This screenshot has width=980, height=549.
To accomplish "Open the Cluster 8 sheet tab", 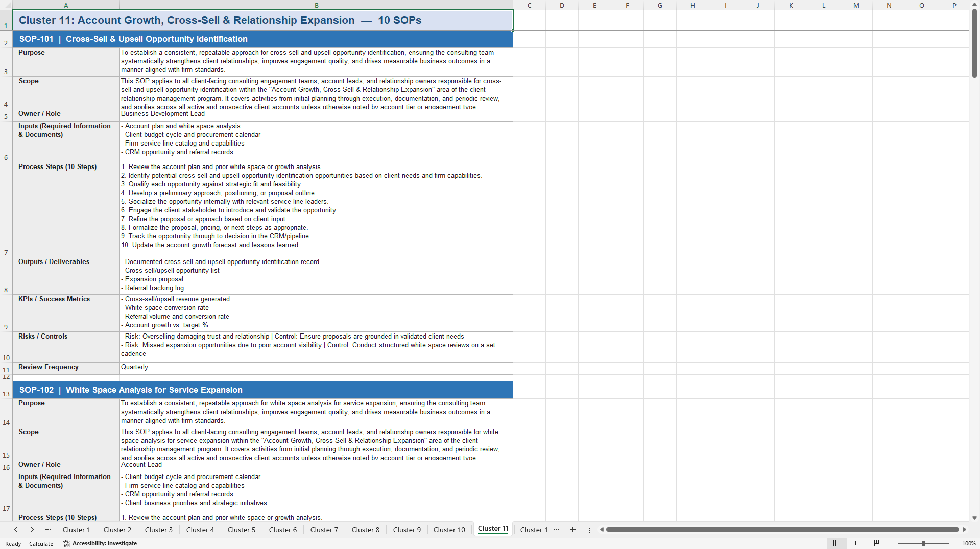I will (x=366, y=530).
